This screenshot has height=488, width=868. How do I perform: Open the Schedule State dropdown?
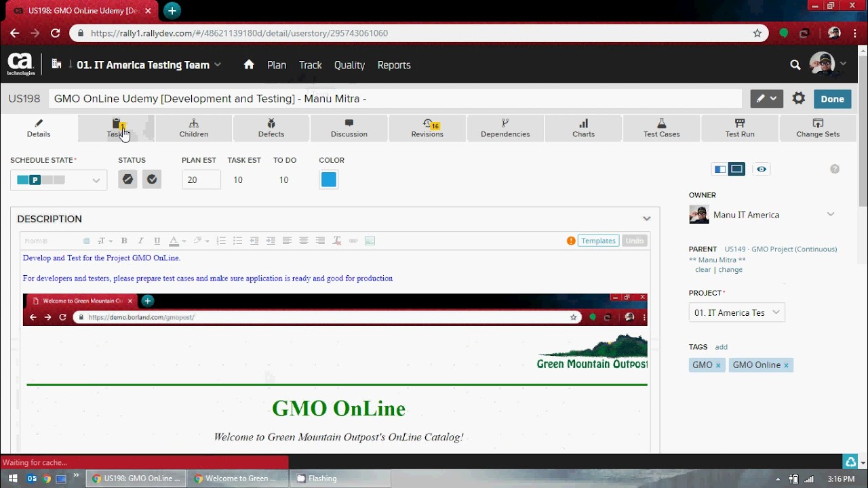click(58, 180)
